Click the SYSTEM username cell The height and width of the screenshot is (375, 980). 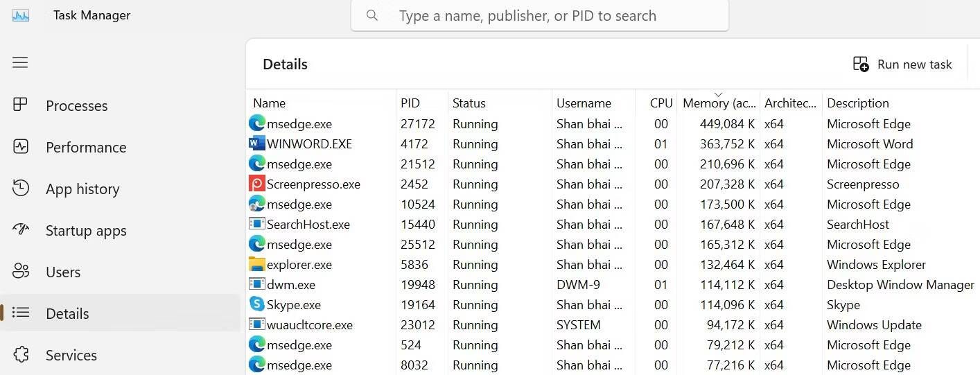coord(579,324)
